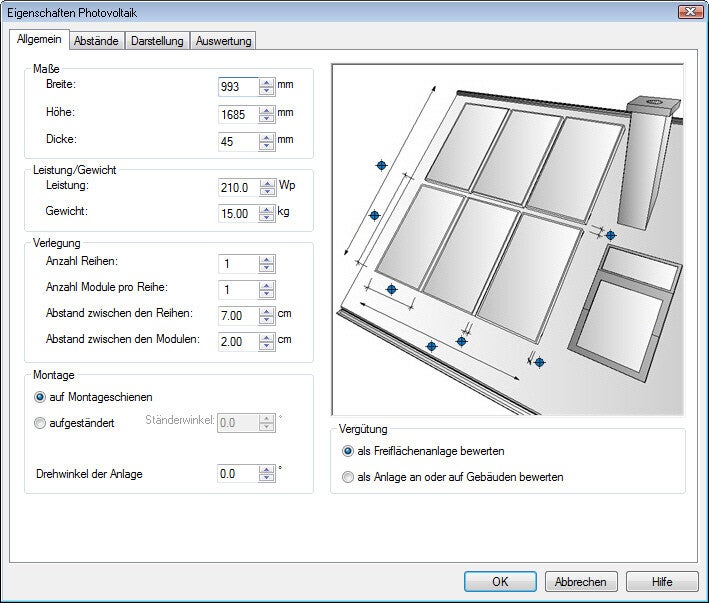This screenshot has height=603, width=709.
Task: Click the photovoltaic roof preview image
Action: click(x=508, y=240)
